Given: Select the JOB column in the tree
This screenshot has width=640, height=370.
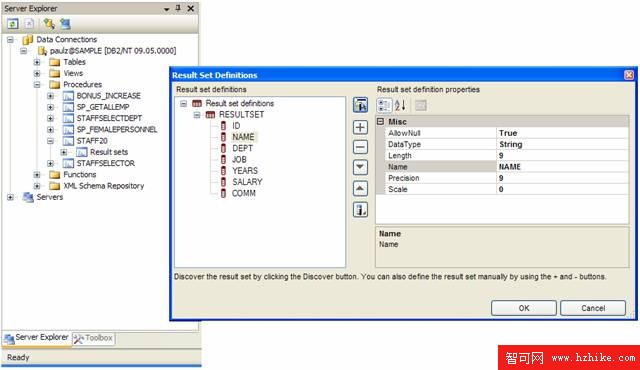Looking at the screenshot, I should pos(240,160).
